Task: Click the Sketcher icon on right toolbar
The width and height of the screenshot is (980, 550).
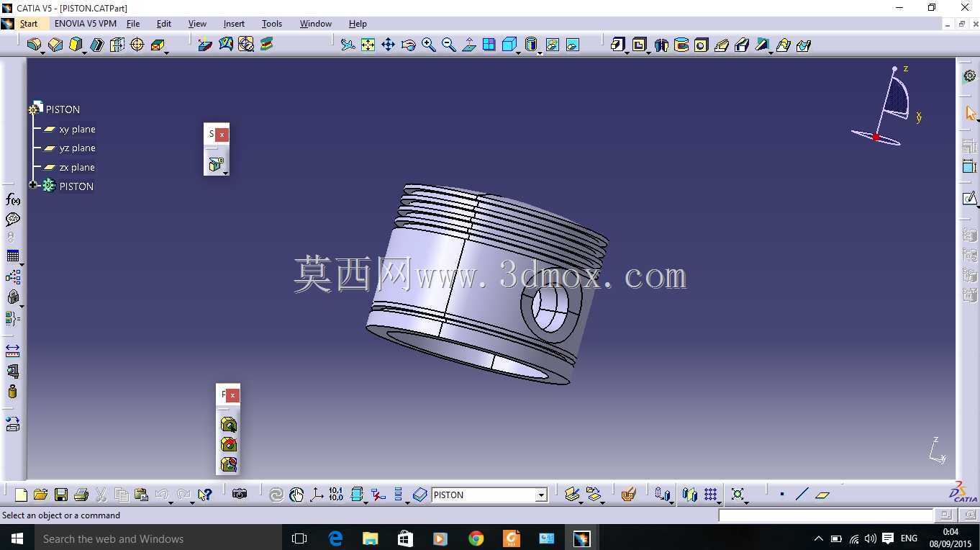Action: [969, 198]
